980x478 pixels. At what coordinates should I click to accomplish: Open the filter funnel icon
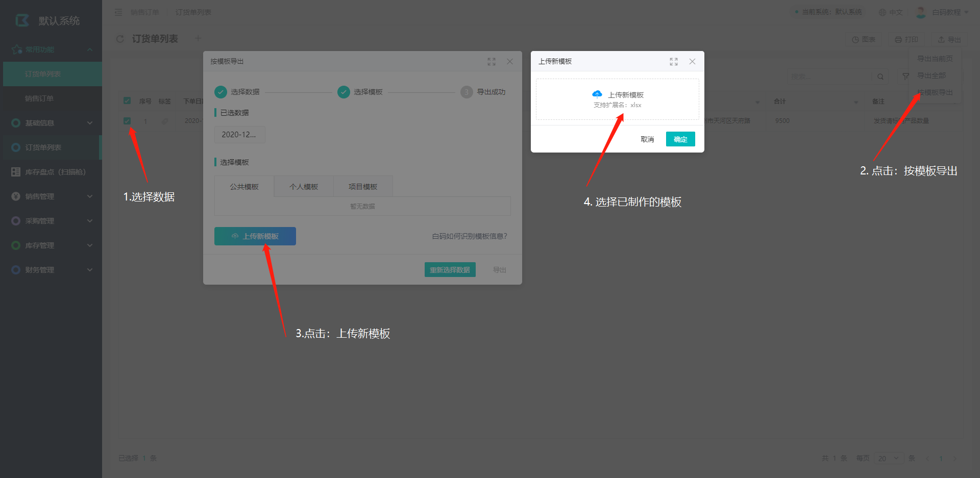(905, 77)
